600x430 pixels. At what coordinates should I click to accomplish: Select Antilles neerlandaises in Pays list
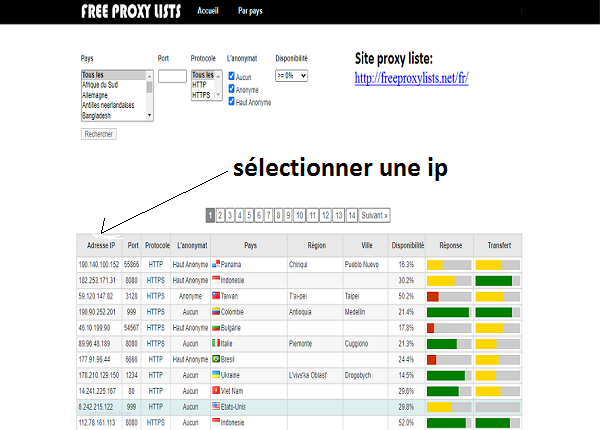point(114,105)
